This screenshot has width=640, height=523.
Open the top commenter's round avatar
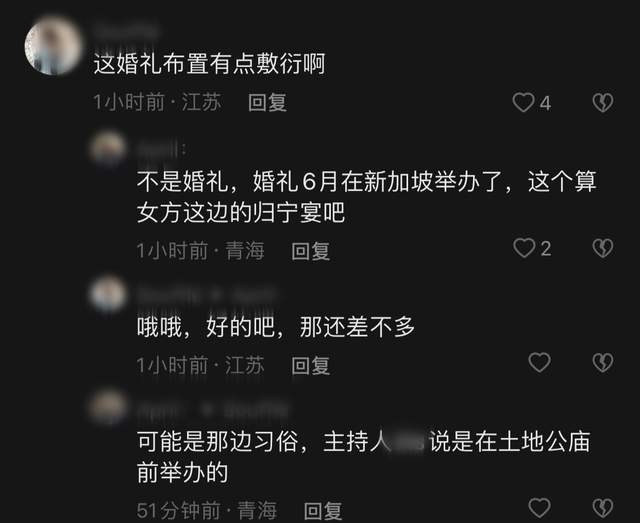tap(53, 45)
